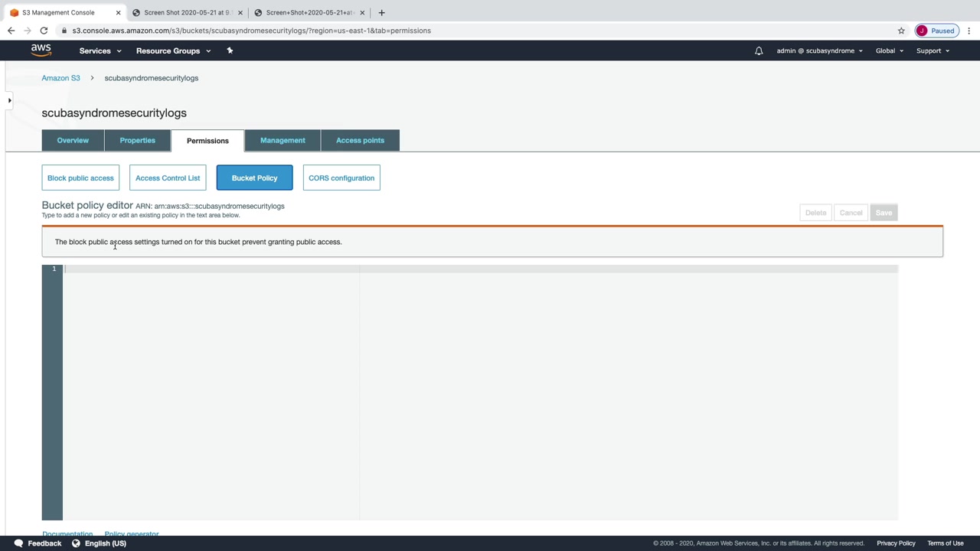Viewport: 980px width, 551px height.
Task: Switch to the second Screen+Shot browser tab
Action: (x=309, y=12)
